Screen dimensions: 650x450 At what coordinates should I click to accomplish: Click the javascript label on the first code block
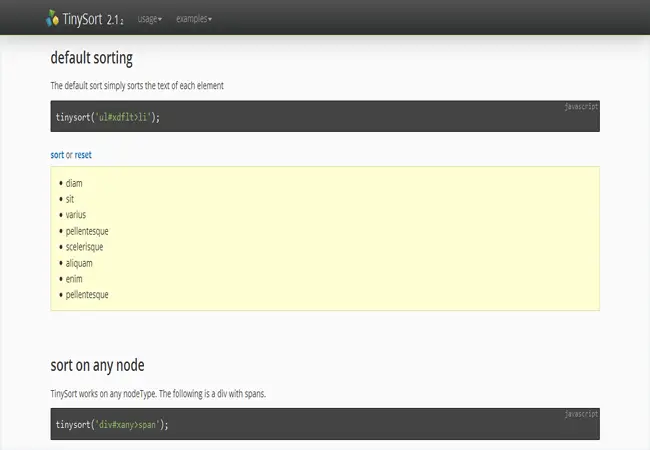click(581, 106)
